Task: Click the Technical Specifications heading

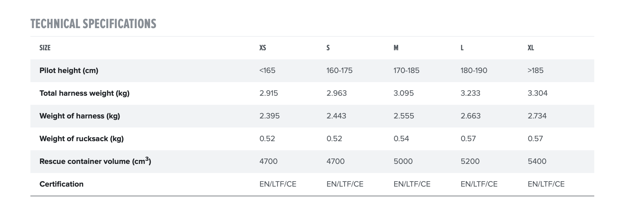Action: (93, 24)
